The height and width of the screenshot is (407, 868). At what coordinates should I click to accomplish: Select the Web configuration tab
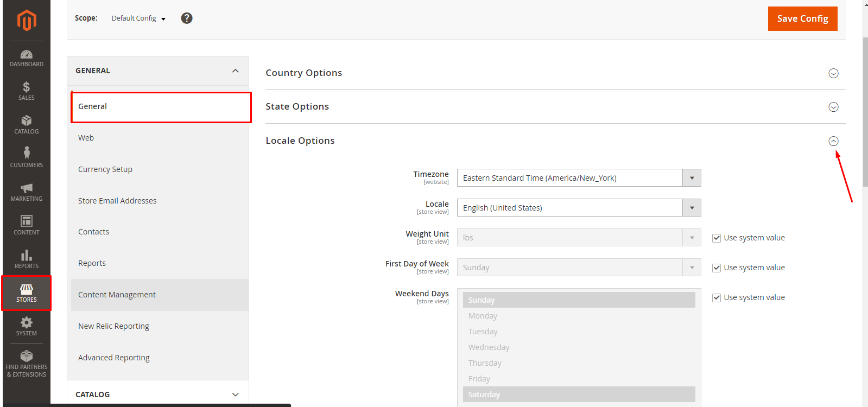coord(160,138)
